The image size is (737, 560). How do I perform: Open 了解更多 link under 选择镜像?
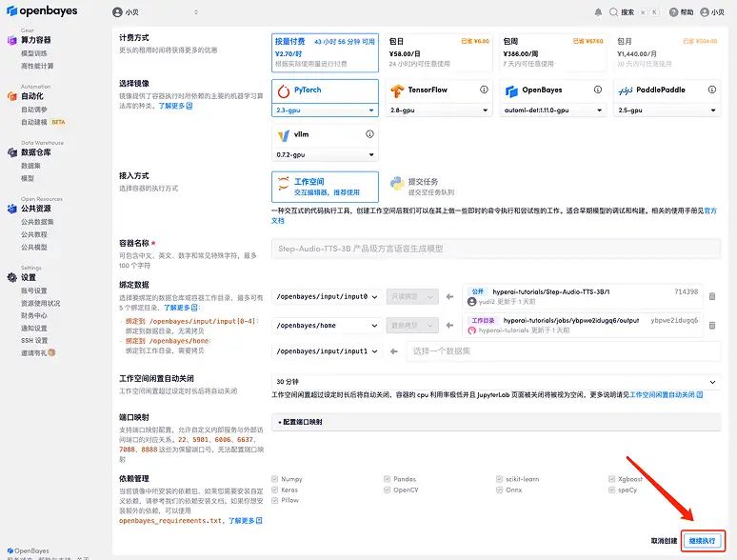point(175,107)
